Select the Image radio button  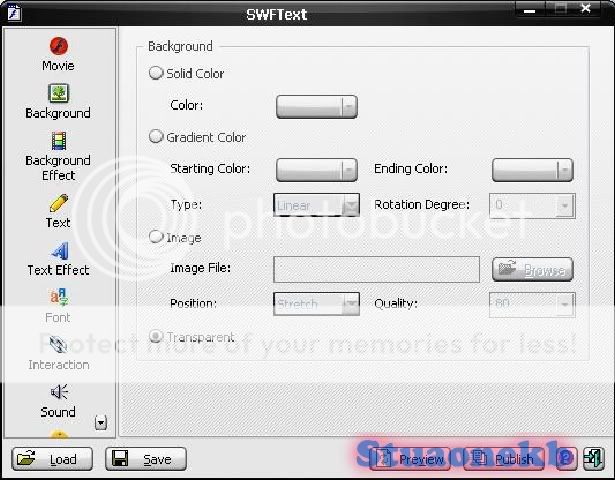[x=156, y=236]
